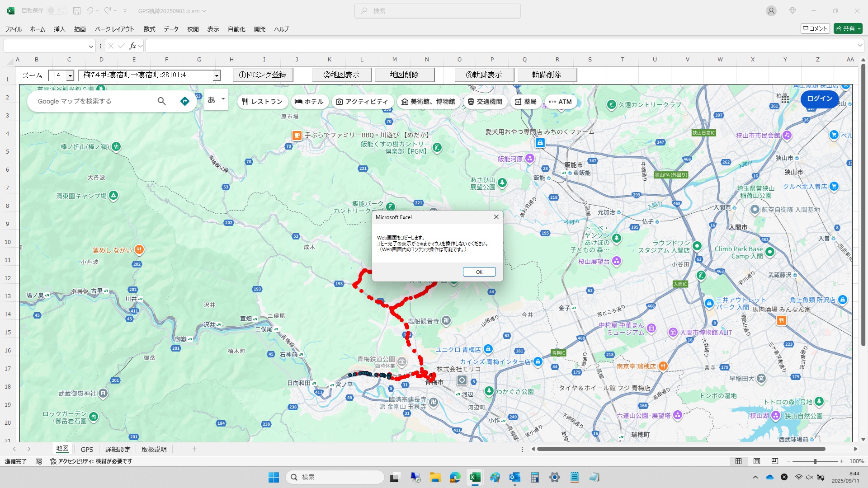Open the ファイル menu
Screen dimensions: 868x488
[x=14, y=29]
